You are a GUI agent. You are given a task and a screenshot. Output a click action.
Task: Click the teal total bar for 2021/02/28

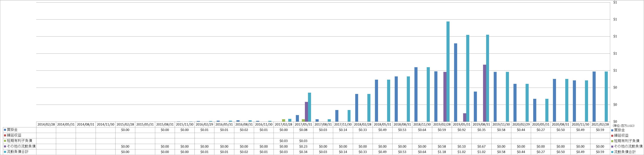(606, 97)
